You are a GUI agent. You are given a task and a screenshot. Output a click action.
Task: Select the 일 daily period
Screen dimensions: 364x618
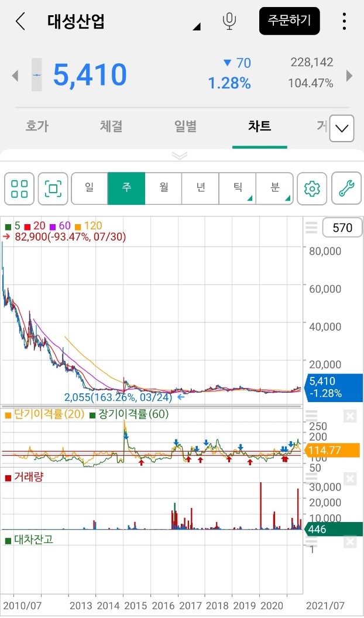[x=90, y=189]
